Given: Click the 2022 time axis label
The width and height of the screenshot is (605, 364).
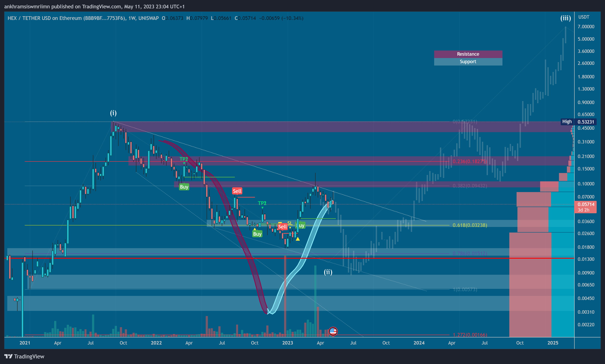Looking at the screenshot, I should 156,343.
